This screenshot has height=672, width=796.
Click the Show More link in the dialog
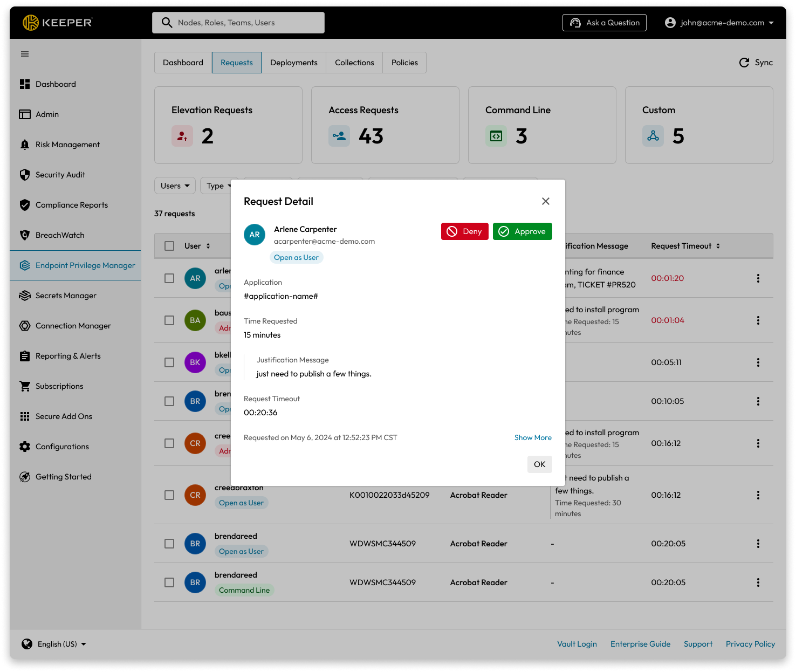click(x=533, y=437)
